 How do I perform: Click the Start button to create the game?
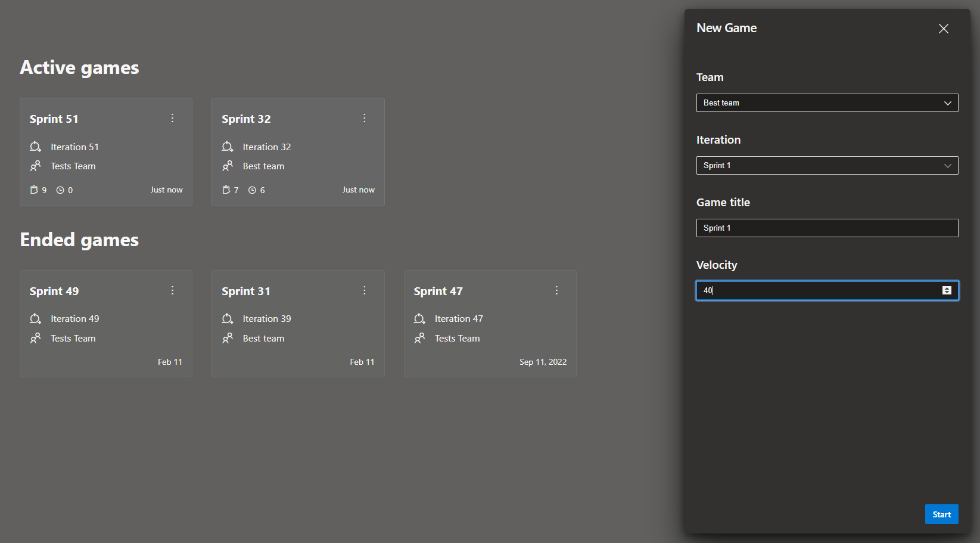pyautogui.click(x=941, y=514)
